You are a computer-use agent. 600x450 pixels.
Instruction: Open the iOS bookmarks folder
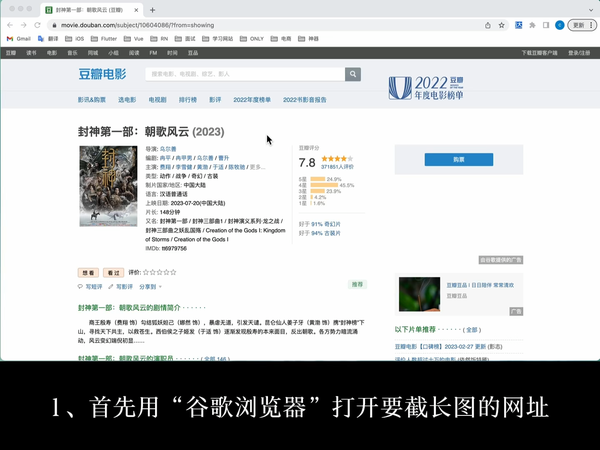click(x=75, y=39)
